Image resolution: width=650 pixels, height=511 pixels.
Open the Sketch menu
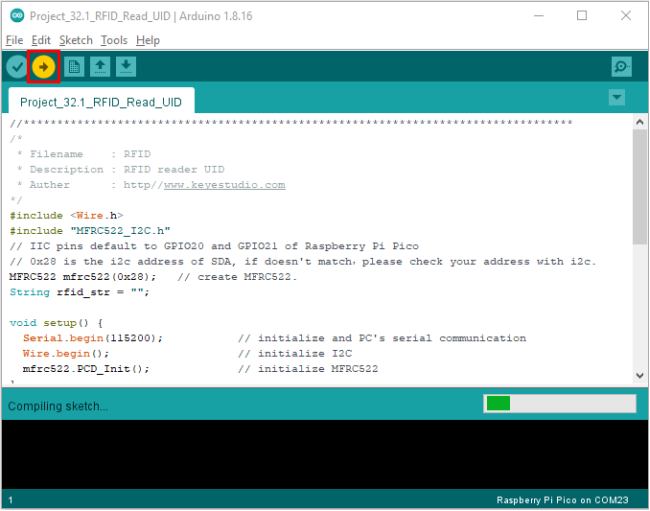tap(76, 40)
